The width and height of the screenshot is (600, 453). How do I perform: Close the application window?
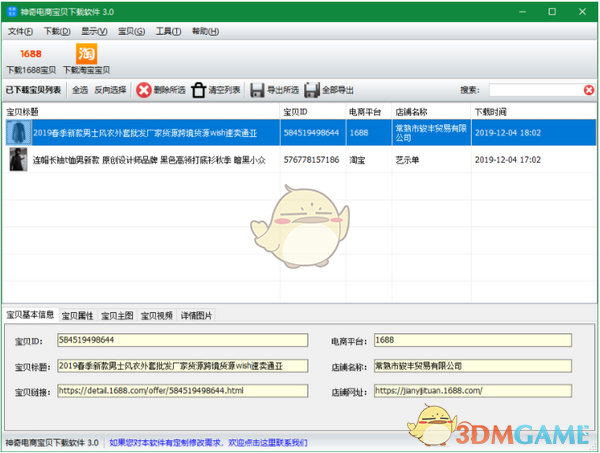(582, 12)
